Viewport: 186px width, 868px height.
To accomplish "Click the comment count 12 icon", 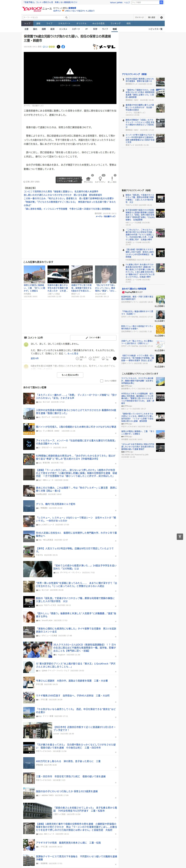I will pyautogui.click(x=45, y=47).
